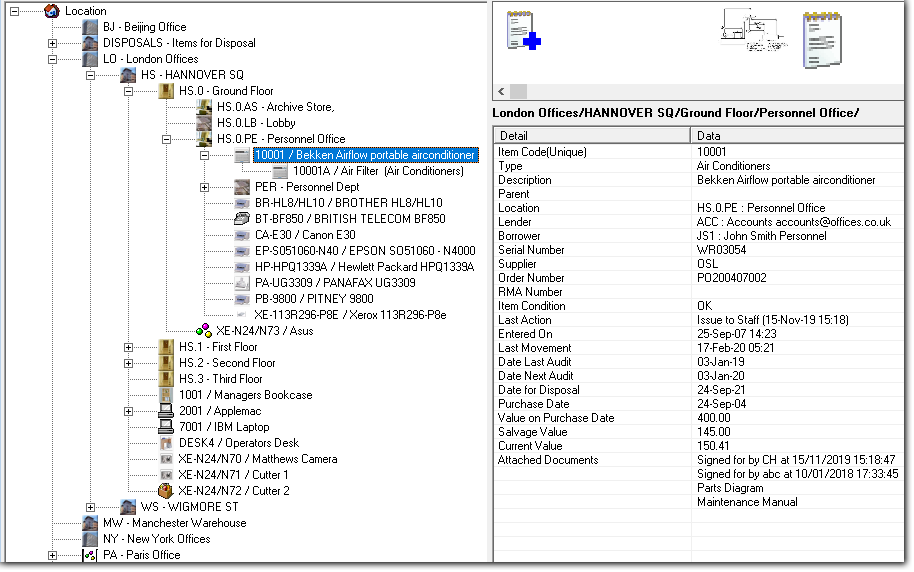914x572 pixels.
Task: Click 'Signed for by abc' document entry
Action: tap(797, 474)
